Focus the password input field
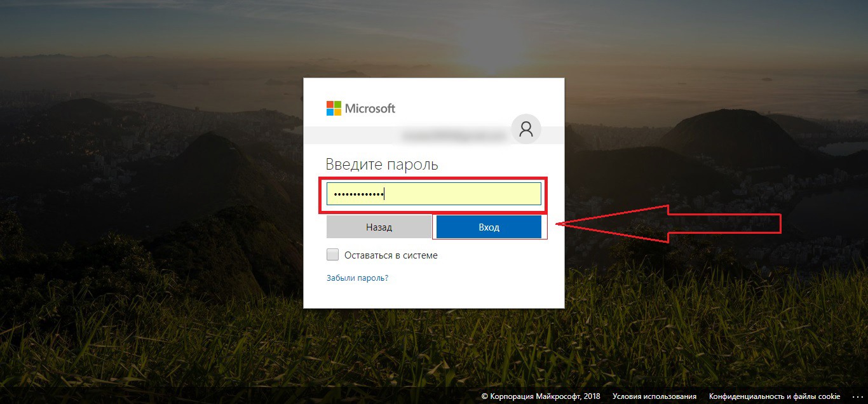868x404 pixels. [434, 194]
